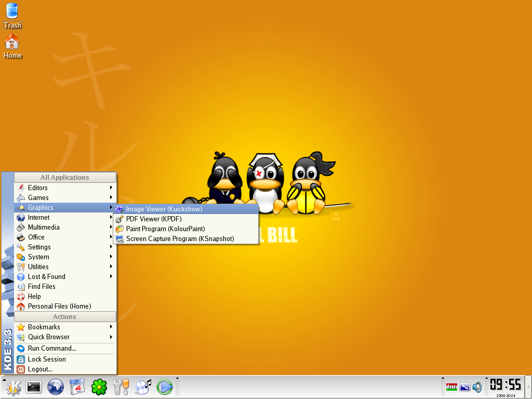Launch the CD with music note player
This screenshot has height=399, width=532.
[x=143, y=387]
